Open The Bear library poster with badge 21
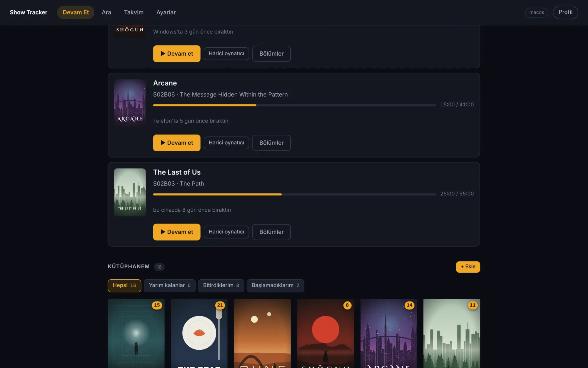The image size is (588, 368). [x=199, y=333]
